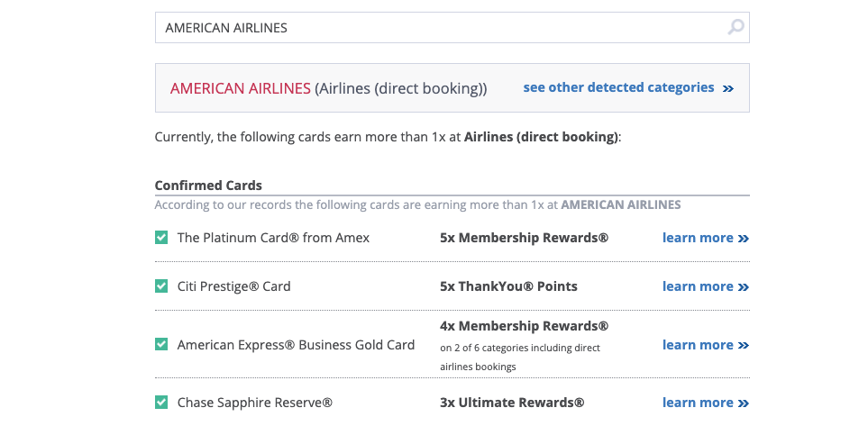
Task: Open learn more for Chase Sapphire Reserve
Action: coord(698,403)
